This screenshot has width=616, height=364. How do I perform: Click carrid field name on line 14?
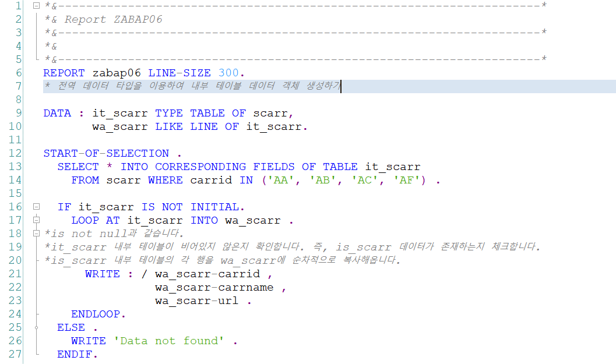pyautogui.click(x=211, y=180)
